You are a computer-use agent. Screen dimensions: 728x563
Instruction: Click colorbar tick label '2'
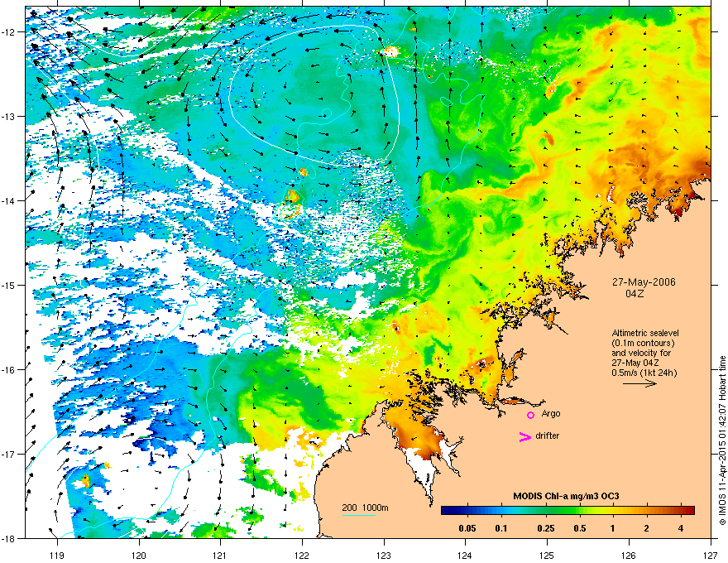[647, 528]
